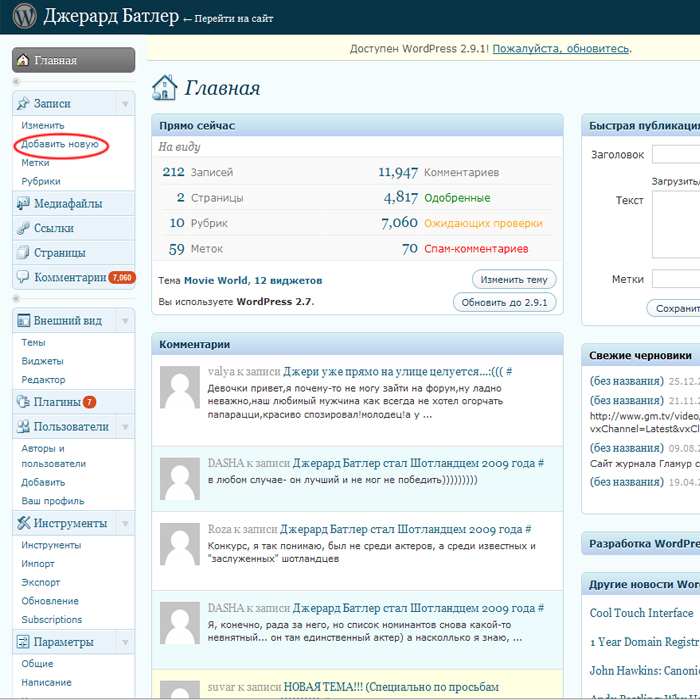Image resolution: width=700 pixels, height=700 pixels.
Task: Click the Плагины plug icon
Action: (23, 402)
